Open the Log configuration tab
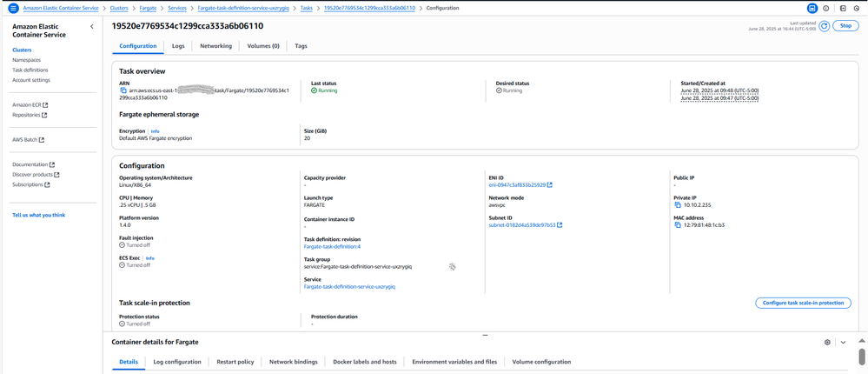This screenshot has height=374, width=868. (177, 362)
